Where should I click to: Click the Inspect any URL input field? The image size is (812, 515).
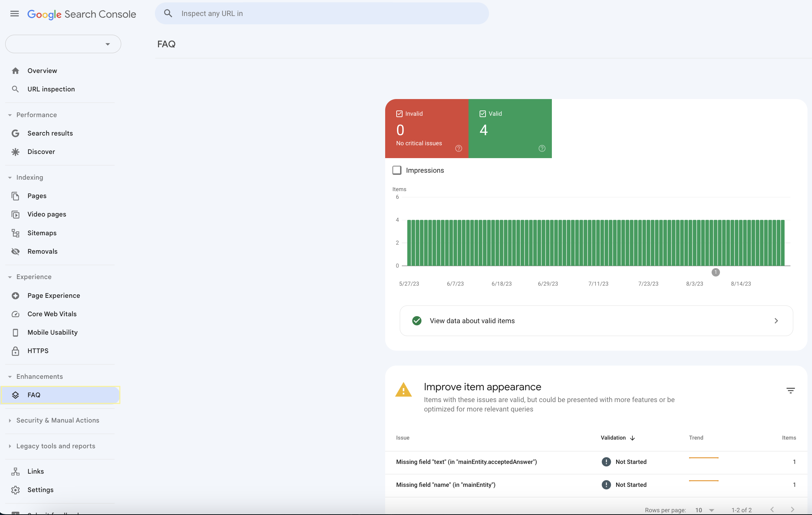(322, 14)
